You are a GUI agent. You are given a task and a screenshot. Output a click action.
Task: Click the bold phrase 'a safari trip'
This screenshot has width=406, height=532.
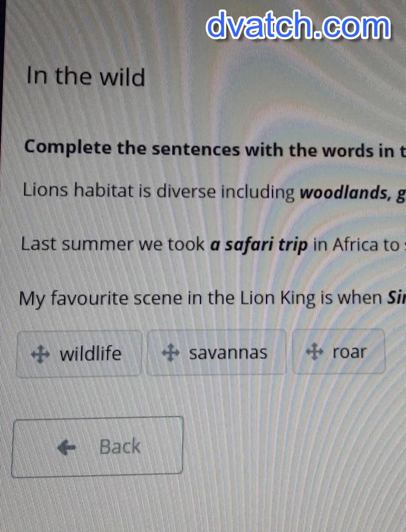click(259, 245)
